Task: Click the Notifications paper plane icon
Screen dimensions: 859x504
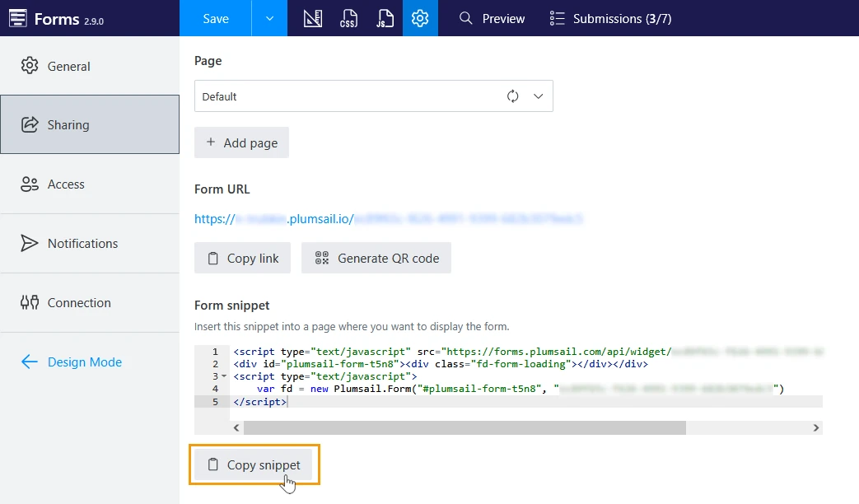Action: coord(30,243)
